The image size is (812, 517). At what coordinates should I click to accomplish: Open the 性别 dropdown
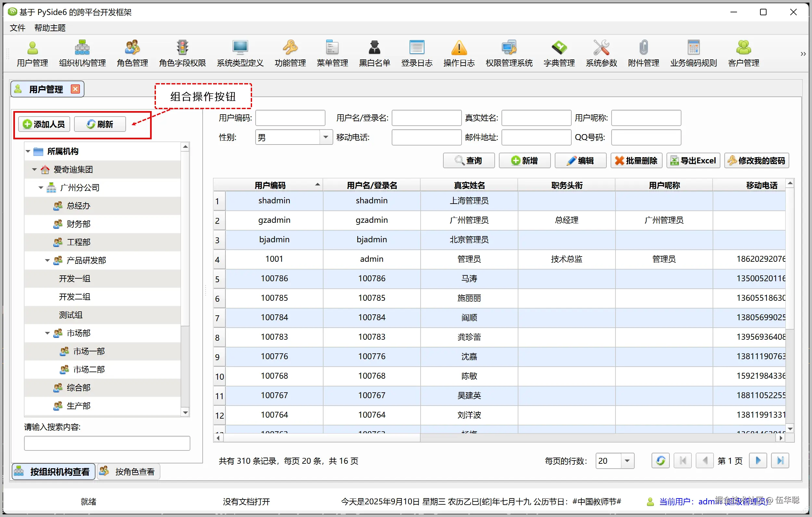[x=325, y=137]
